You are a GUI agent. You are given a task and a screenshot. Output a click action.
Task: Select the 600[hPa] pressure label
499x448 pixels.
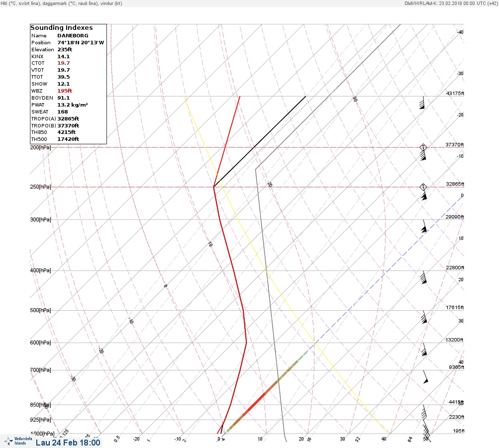[x=40, y=342]
